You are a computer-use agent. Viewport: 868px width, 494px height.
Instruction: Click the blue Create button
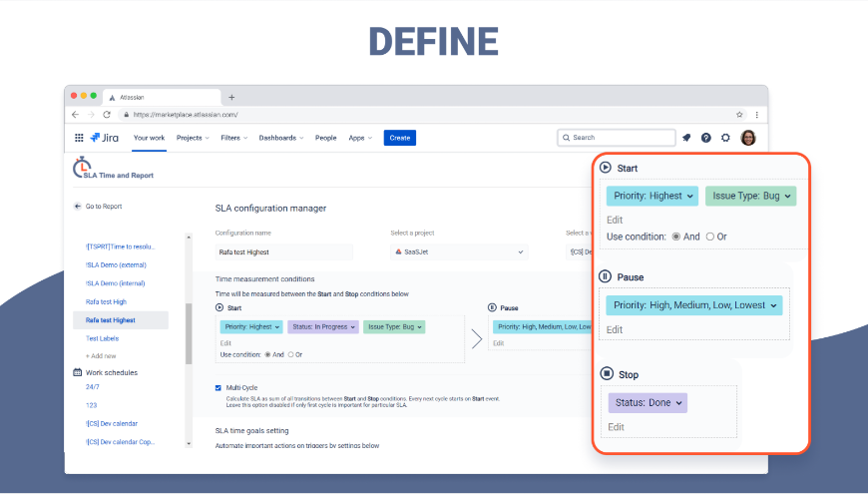(400, 138)
